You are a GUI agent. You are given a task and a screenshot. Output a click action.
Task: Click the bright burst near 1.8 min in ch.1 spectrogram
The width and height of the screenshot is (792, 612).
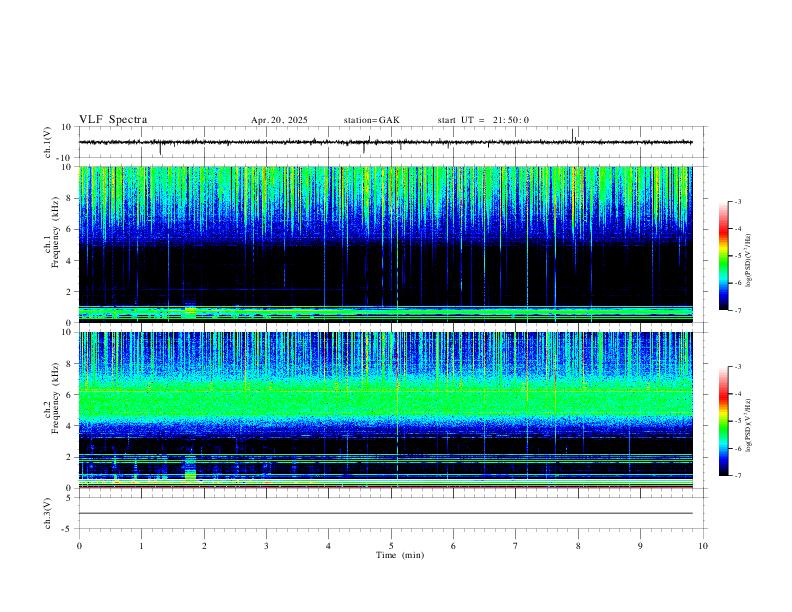tap(190, 310)
